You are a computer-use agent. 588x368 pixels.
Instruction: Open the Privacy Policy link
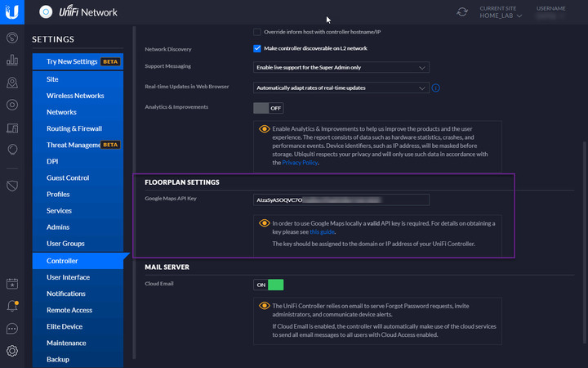pos(300,163)
